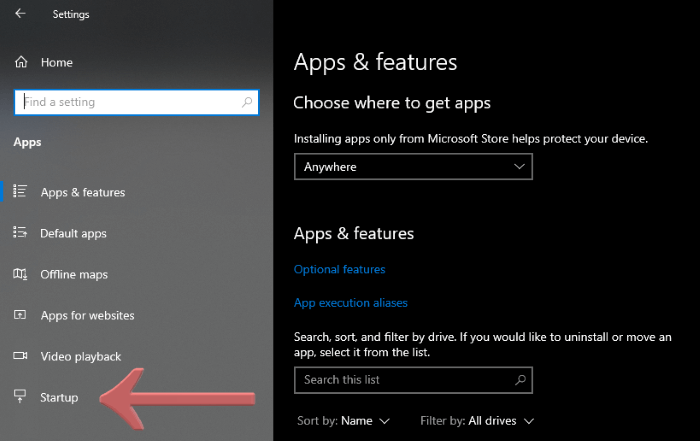Click the Offline maps map icon
This screenshot has width=700, height=441.
pyautogui.click(x=20, y=274)
